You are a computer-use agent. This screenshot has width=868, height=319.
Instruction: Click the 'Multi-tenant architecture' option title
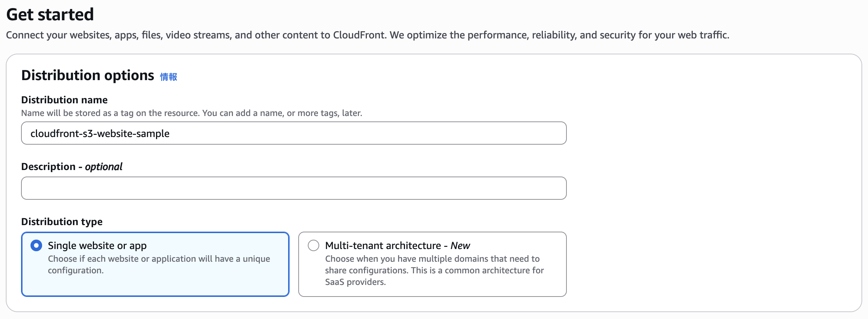click(x=383, y=245)
